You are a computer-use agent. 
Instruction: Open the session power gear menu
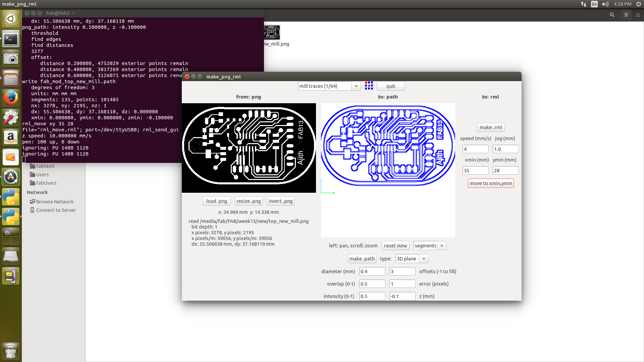pos(639,4)
